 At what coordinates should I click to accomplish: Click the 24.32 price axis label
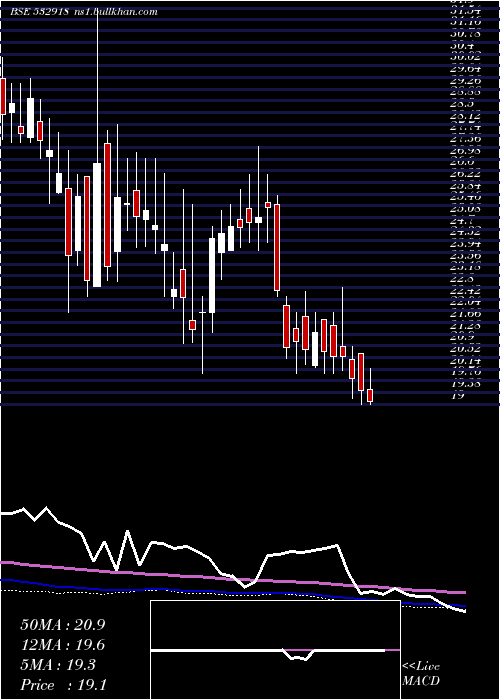point(465,232)
